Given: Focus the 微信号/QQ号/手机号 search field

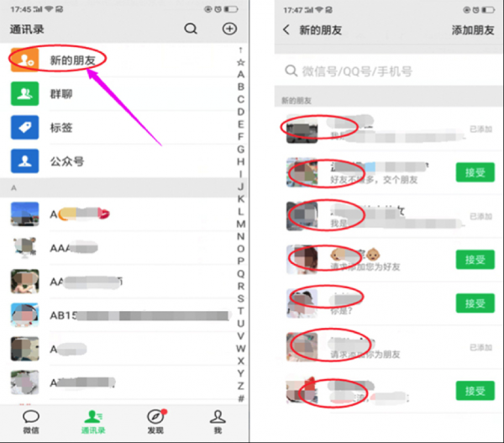Looking at the screenshot, I should [389, 71].
